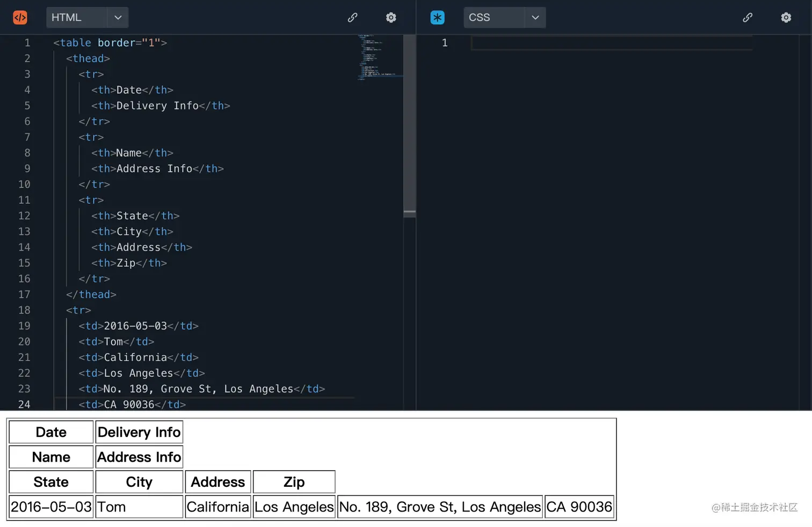
Task: Click line number 11 in HTML gutter
Action: pos(24,200)
